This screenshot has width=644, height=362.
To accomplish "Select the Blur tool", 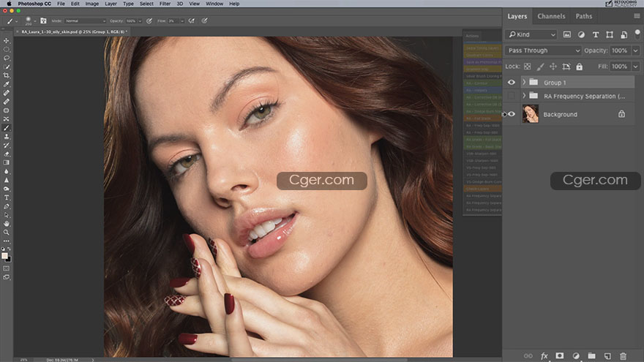I will 6,172.
